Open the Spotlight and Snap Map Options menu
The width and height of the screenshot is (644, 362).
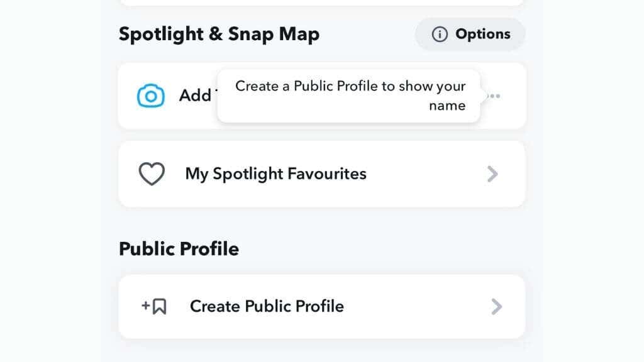(469, 34)
